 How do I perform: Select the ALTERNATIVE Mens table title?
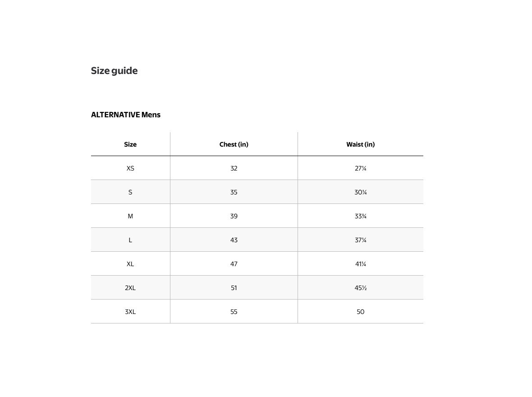[x=125, y=115]
